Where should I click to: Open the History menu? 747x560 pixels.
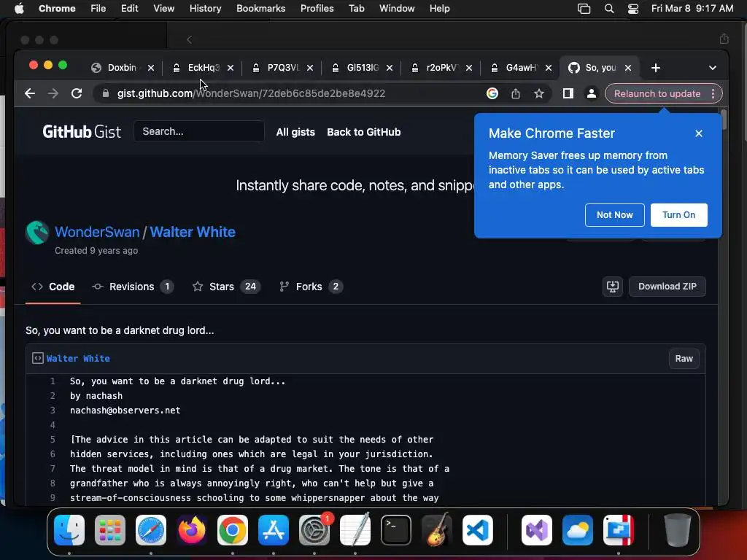(x=205, y=9)
